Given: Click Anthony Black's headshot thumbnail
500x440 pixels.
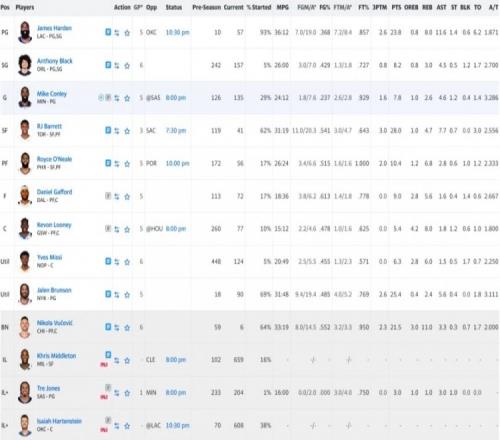Looking at the screenshot, I should click(25, 65).
